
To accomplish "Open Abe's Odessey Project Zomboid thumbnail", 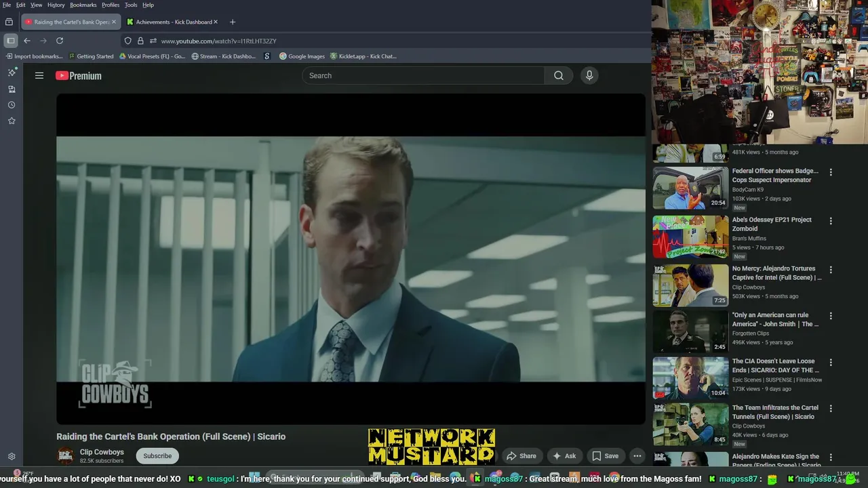I will 690,237.
